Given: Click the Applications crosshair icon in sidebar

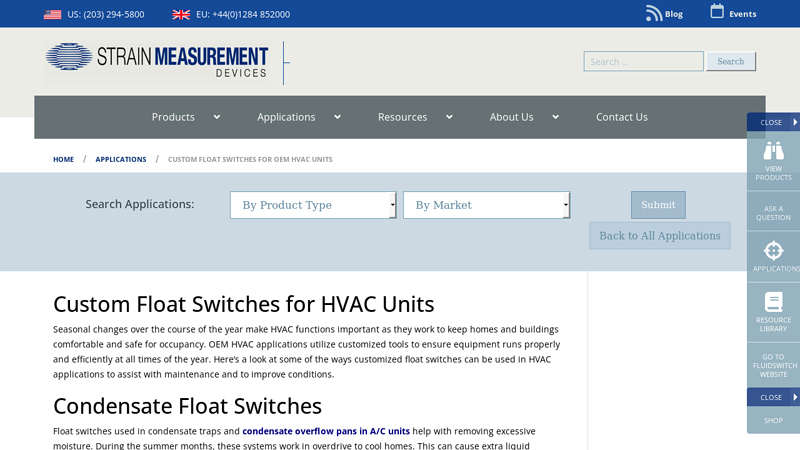Looking at the screenshot, I should pyautogui.click(x=773, y=251).
